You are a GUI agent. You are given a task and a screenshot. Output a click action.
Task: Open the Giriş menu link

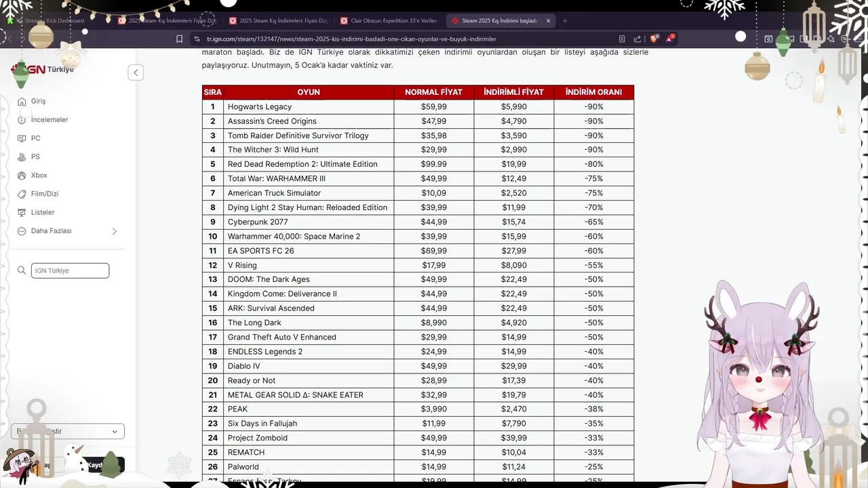click(38, 102)
